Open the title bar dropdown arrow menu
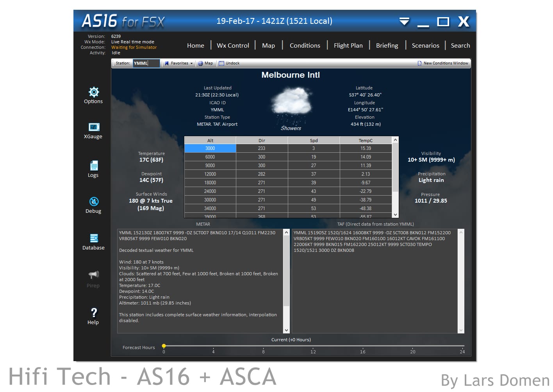The width and height of the screenshot is (553, 392). click(404, 21)
